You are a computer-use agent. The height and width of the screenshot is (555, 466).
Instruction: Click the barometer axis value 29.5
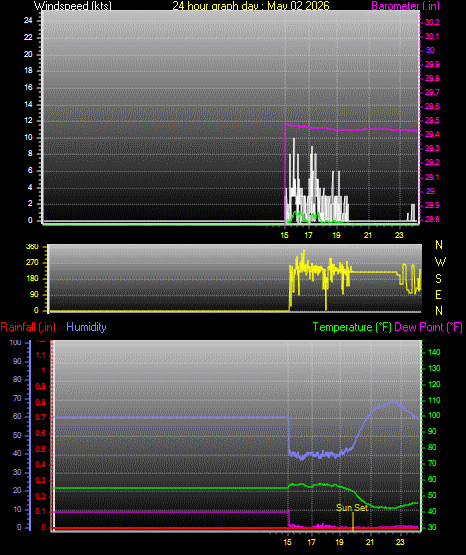tap(432, 120)
